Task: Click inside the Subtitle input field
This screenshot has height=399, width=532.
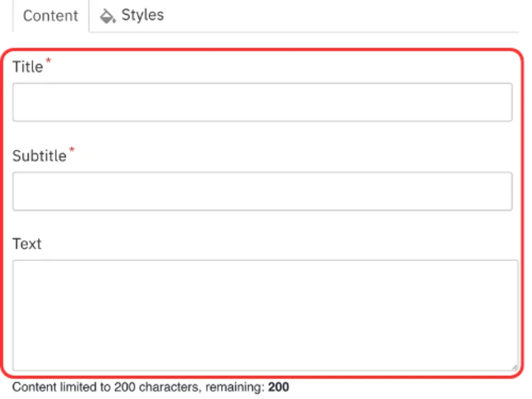Action: 262,191
